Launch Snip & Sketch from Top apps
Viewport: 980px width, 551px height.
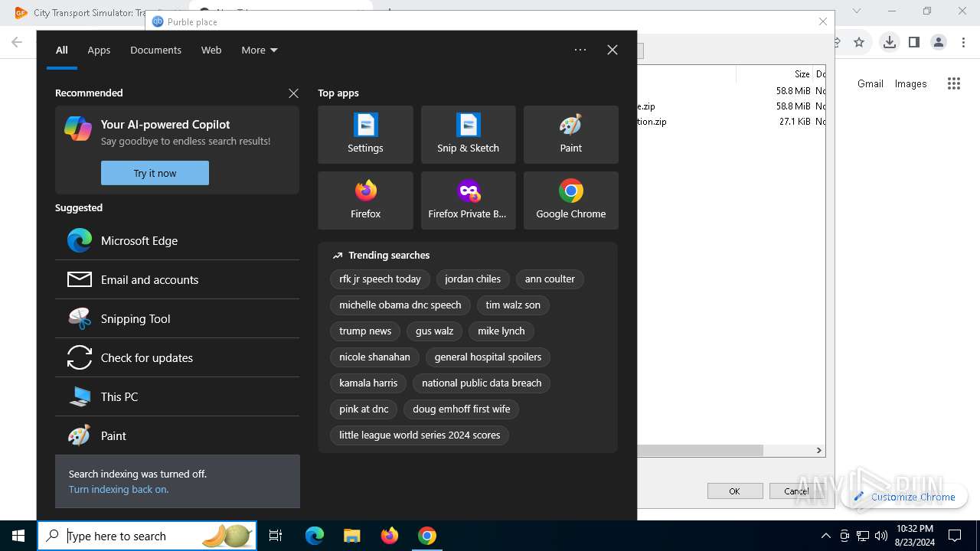tap(468, 135)
